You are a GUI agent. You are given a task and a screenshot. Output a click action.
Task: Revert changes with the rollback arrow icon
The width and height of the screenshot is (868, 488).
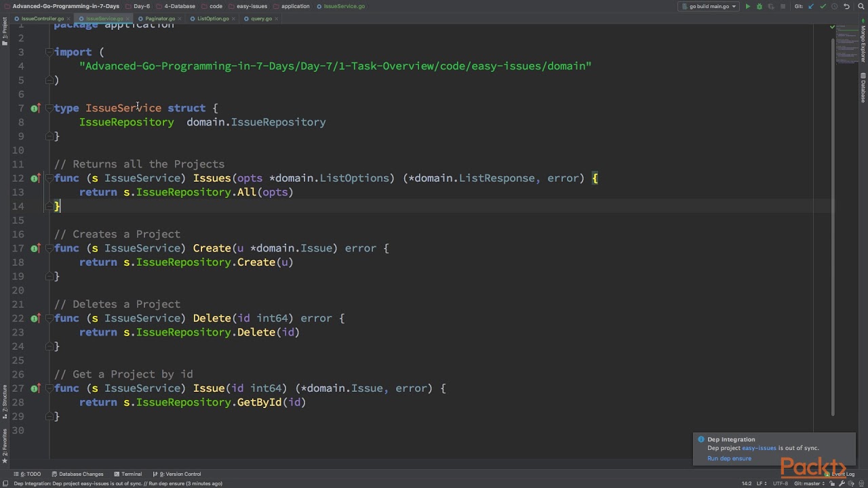tap(846, 6)
